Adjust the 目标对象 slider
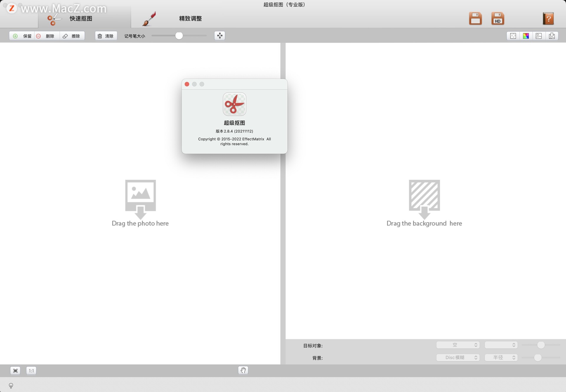The width and height of the screenshot is (566, 392). pyautogui.click(x=541, y=345)
